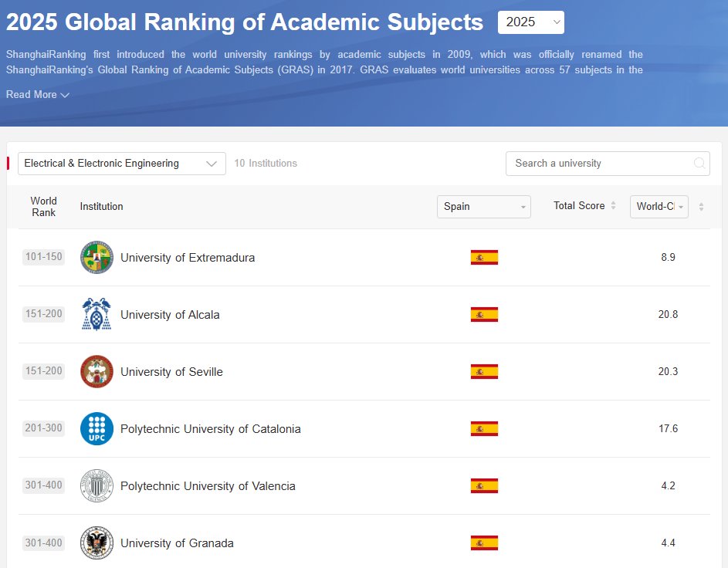Click rank badge for University of Alcala
Image resolution: width=728 pixels, height=568 pixels.
point(44,313)
